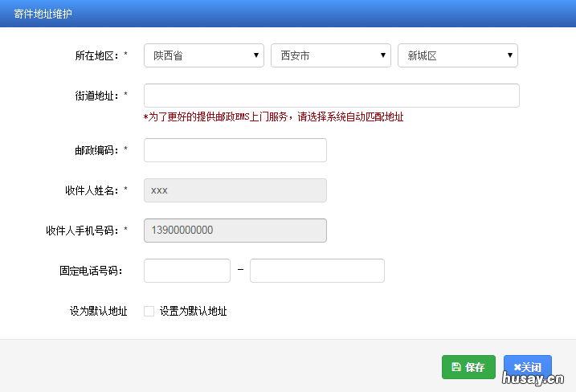
Task: Click the 所在地区 field label
Action: [97, 55]
